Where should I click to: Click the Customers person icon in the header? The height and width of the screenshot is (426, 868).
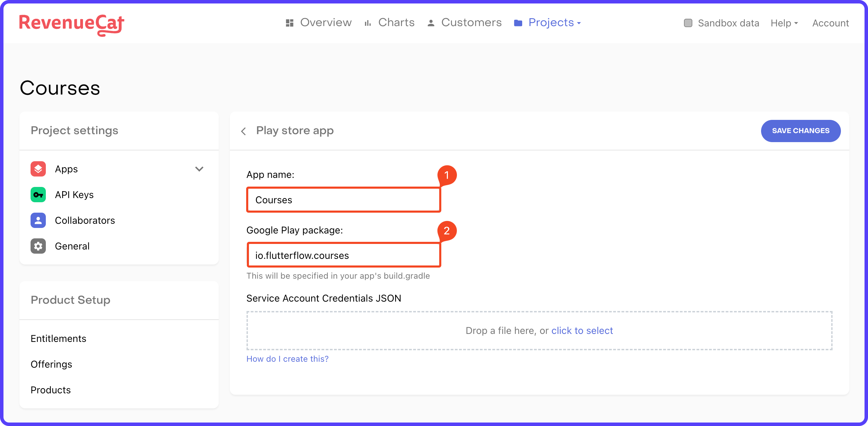[x=431, y=23]
